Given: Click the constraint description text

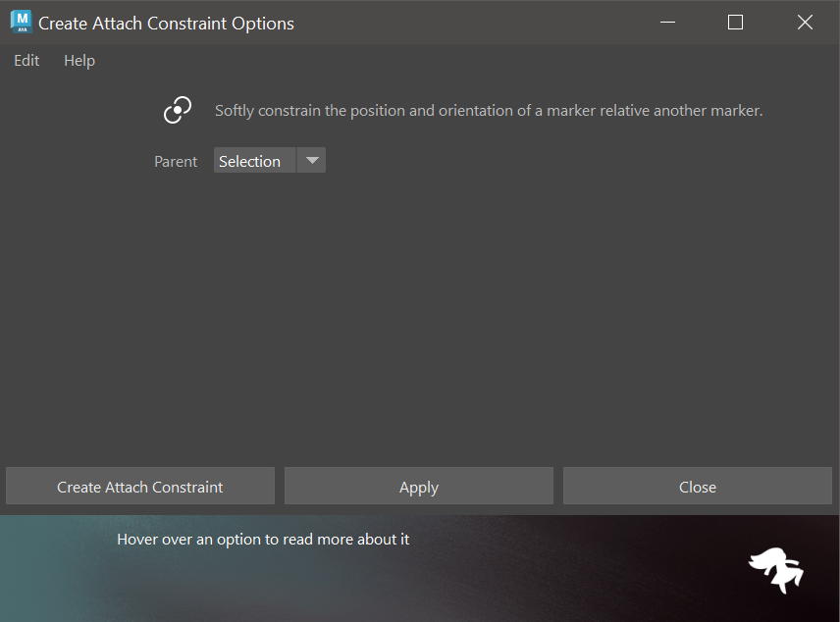Looking at the screenshot, I should point(489,111).
